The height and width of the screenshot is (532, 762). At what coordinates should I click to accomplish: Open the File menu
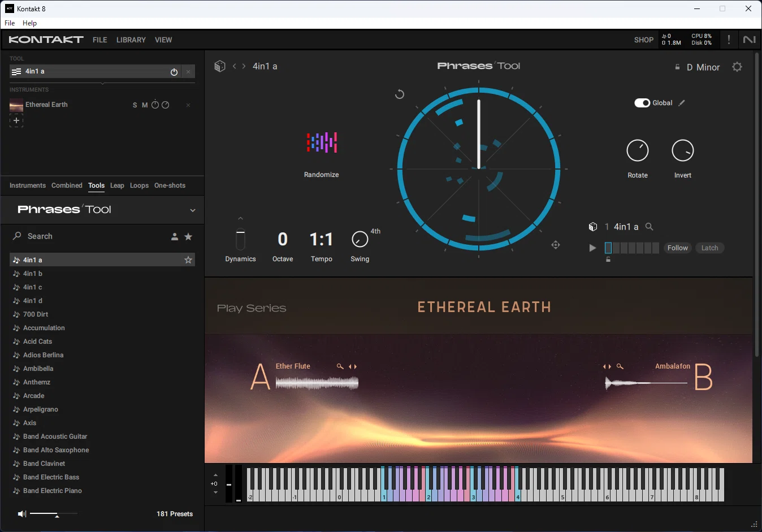pyautogui.click(x=10, y=23)
